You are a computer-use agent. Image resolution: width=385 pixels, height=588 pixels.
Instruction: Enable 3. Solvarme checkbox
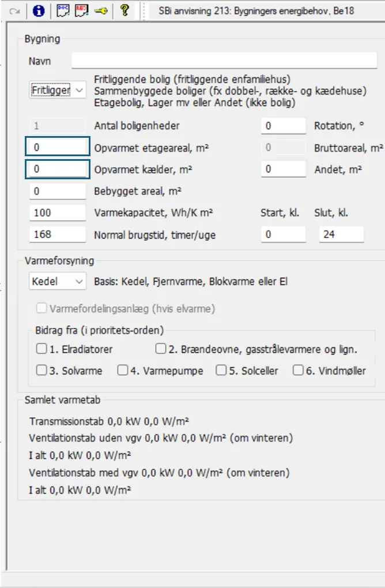tap(41, 370)
